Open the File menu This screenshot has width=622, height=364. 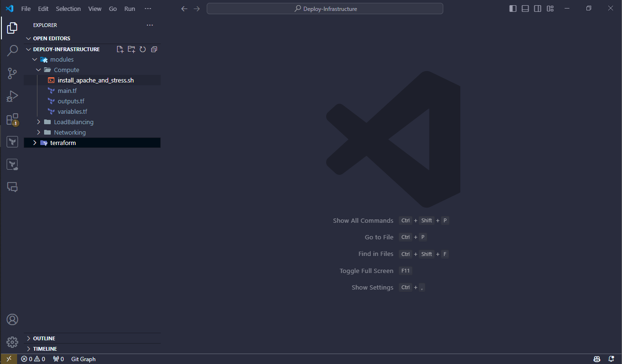[26, 9]
